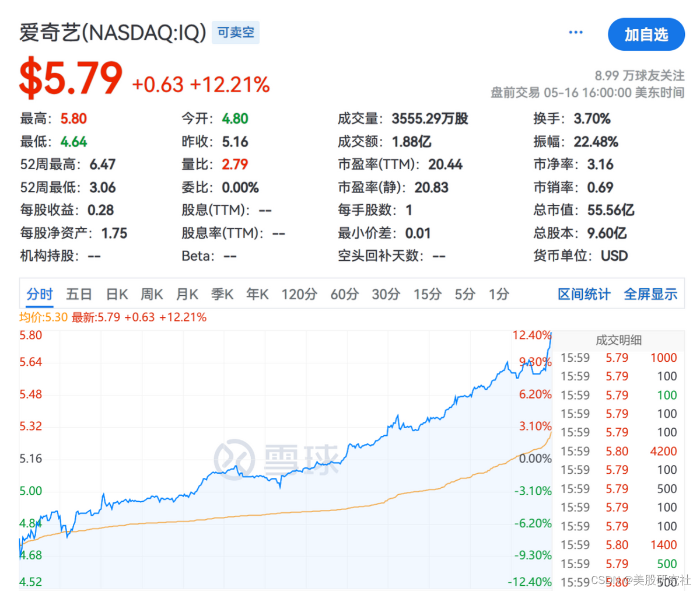This screenshot has height=591, width=700.
Task: Click the 换手 3.70% value
Action: coord(592,119)
